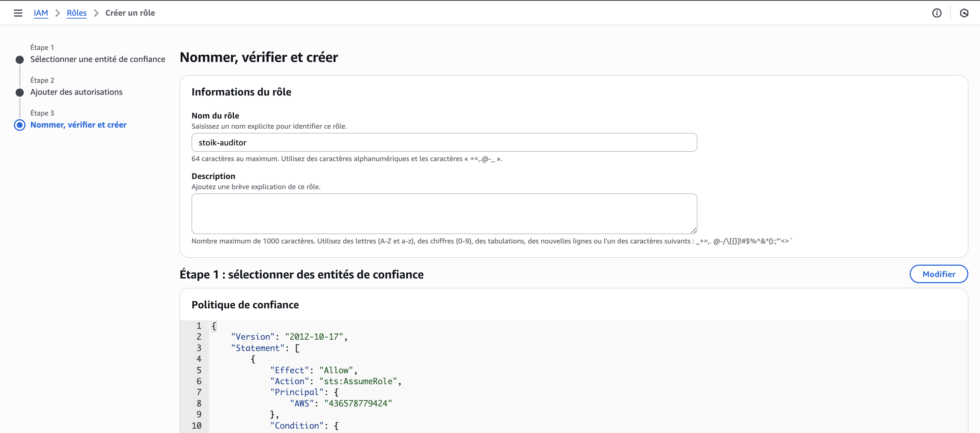Focus the Nom du rôle input field
The width and height of the screenshot is (980, 433).
pyautogui.click(x=444, y=142)
